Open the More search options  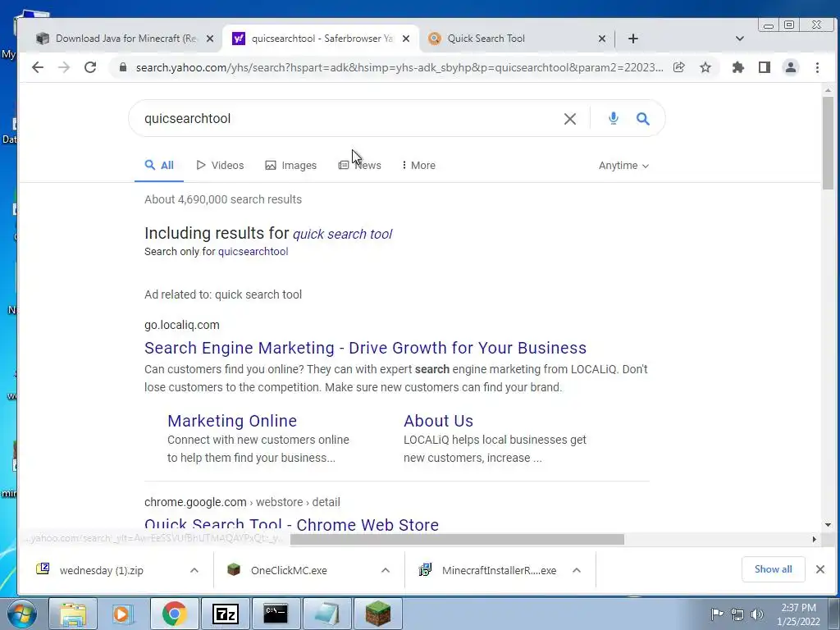(x=418, y=166)
